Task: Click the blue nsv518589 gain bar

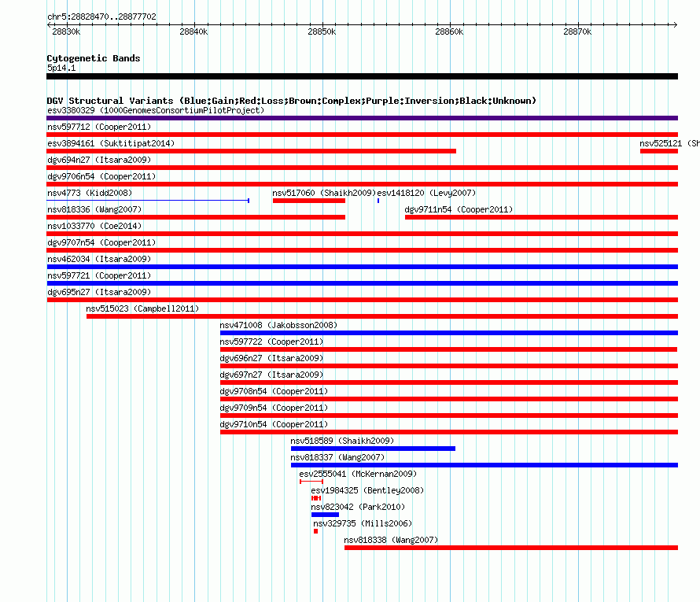Action: tap(373, 449)
